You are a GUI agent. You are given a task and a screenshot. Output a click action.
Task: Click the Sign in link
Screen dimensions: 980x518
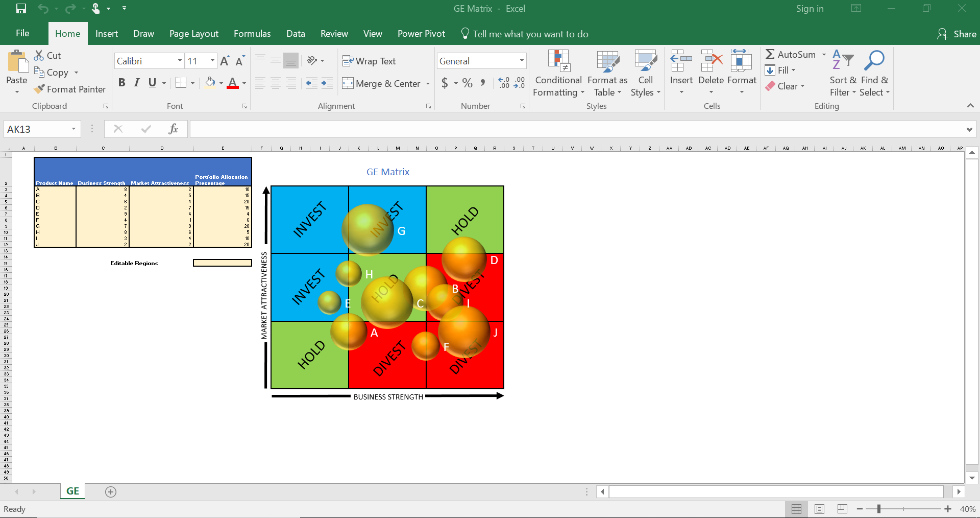click(810, 9)
